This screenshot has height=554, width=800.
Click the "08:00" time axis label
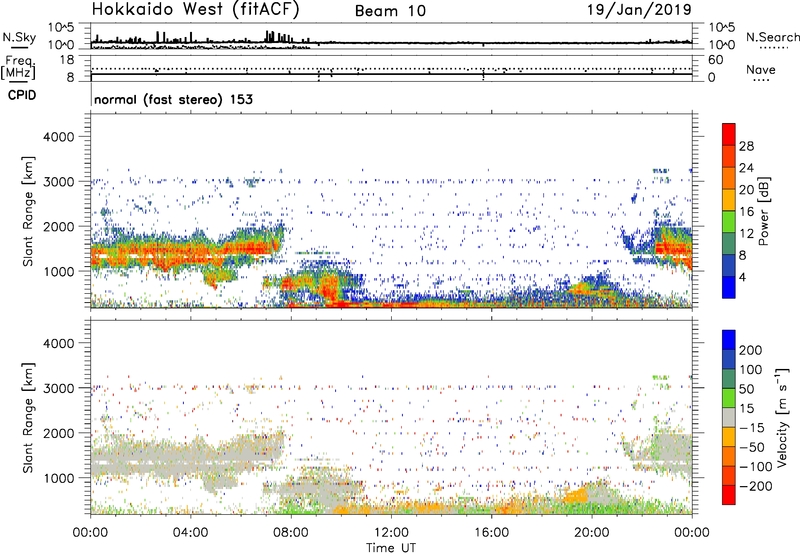click(291, 533)
